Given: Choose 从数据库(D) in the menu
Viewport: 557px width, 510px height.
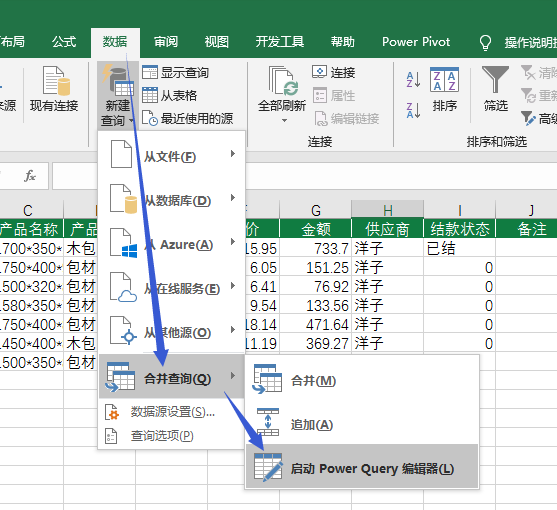Looking at the screenshot, I should coord(172,198).
